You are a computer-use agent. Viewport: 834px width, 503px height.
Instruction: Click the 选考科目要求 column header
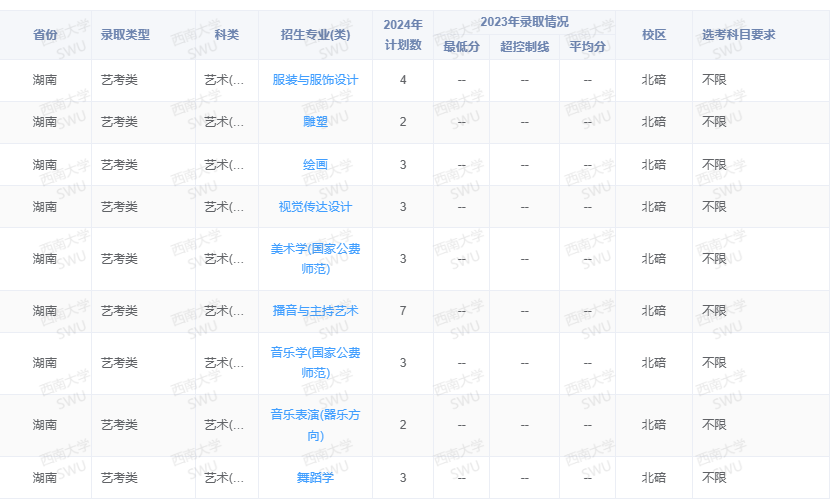pos(739,35)
